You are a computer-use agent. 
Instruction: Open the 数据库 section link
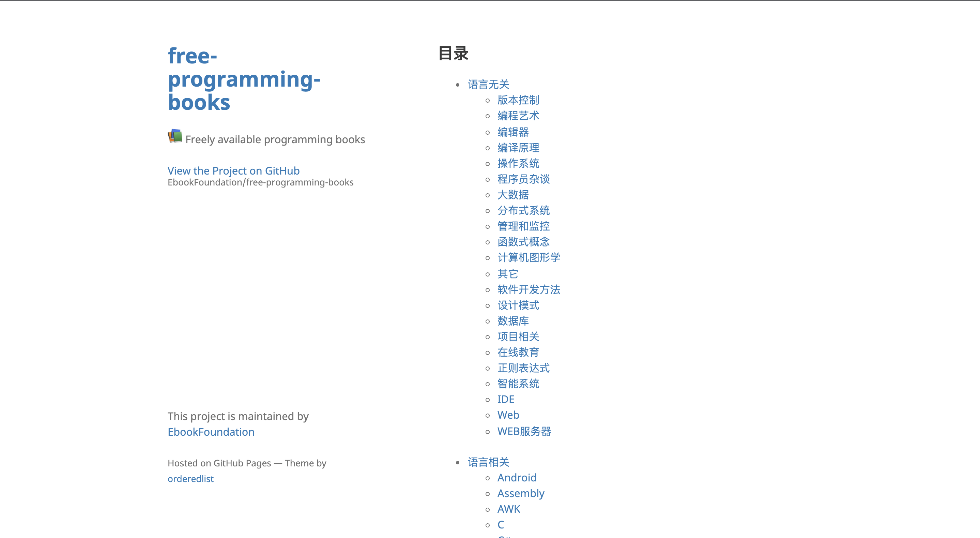(x=513, y=321)
